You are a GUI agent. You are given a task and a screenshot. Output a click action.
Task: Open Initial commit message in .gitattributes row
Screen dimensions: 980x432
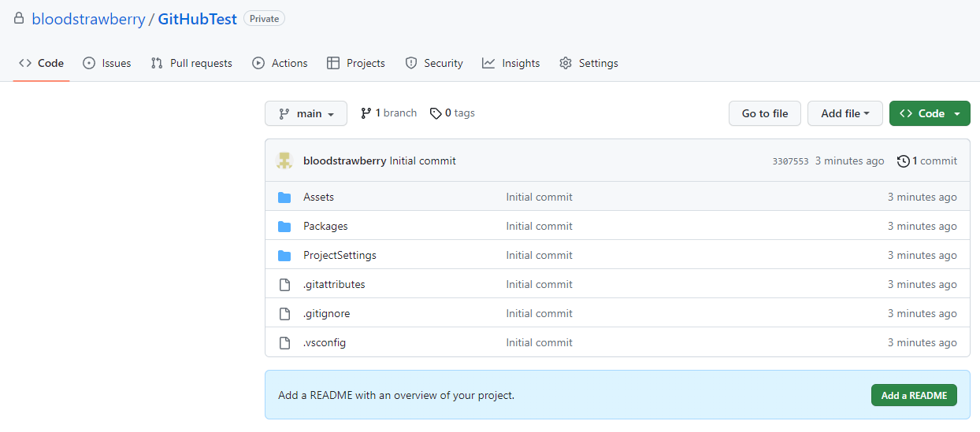(540, 284)
